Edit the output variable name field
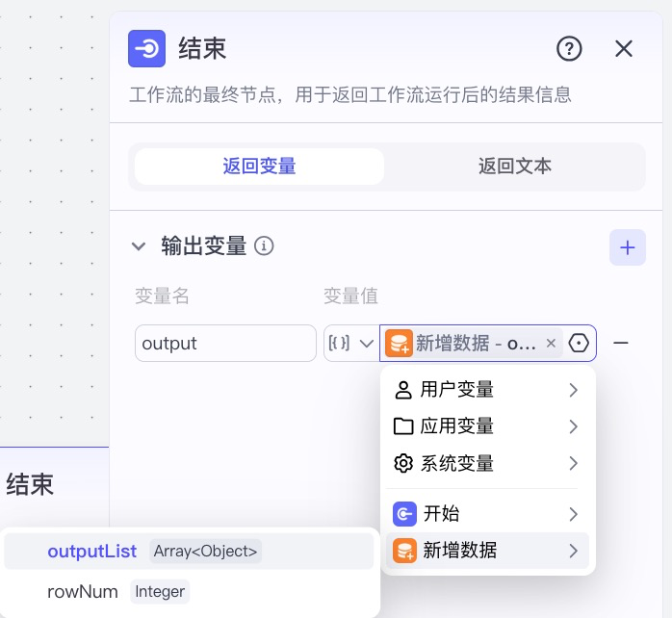This screenshot has height=618, width=672. tap(225, 343)
